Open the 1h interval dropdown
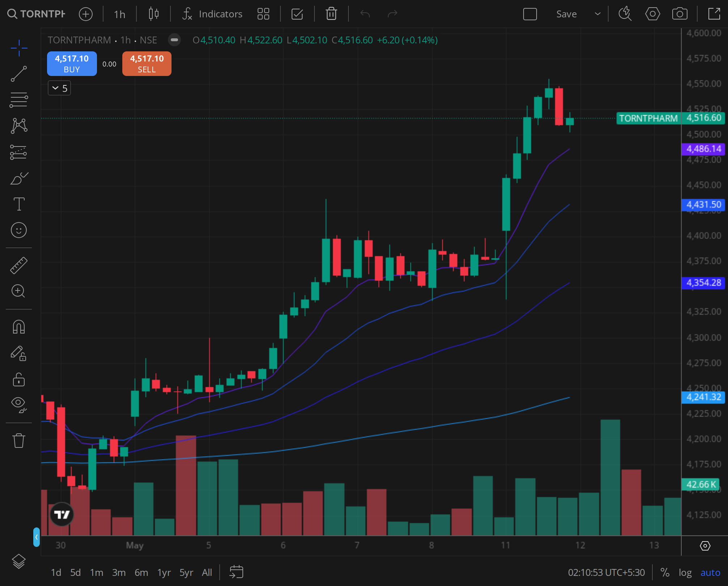 point(119,14)
